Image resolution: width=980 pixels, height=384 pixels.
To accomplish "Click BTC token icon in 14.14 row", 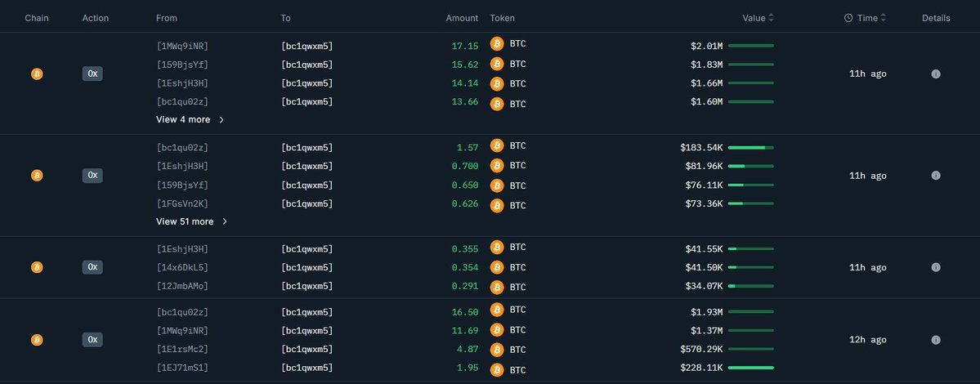I will click(497, 83).
